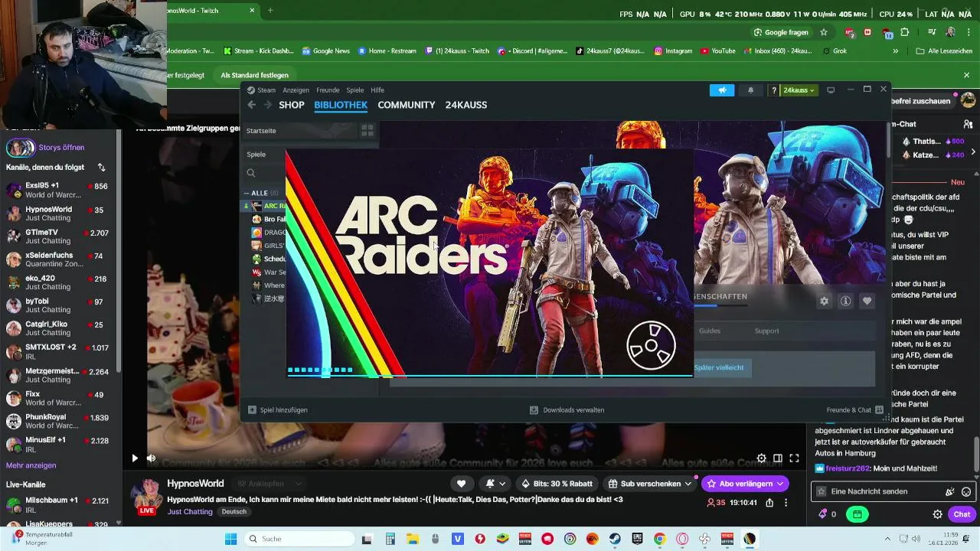Bookmark page with Chrome star icon
This screenshot has height=551, width=980.
(824, 32)
